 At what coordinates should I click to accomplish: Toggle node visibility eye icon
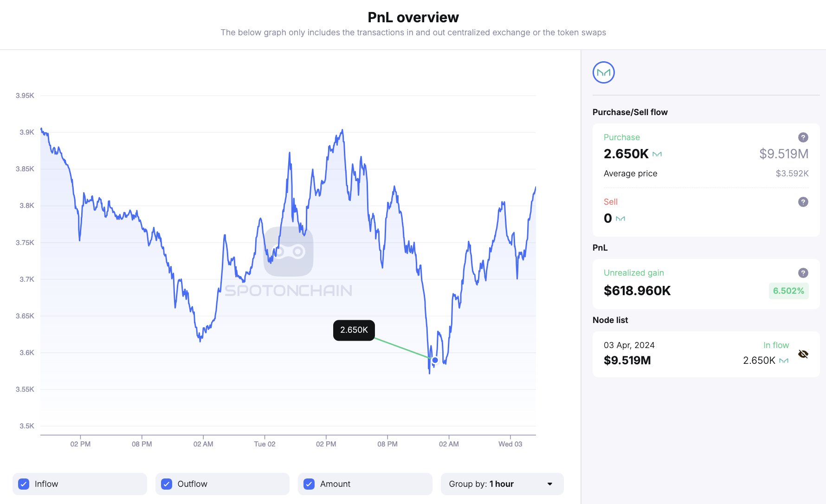tap(803, 354)
